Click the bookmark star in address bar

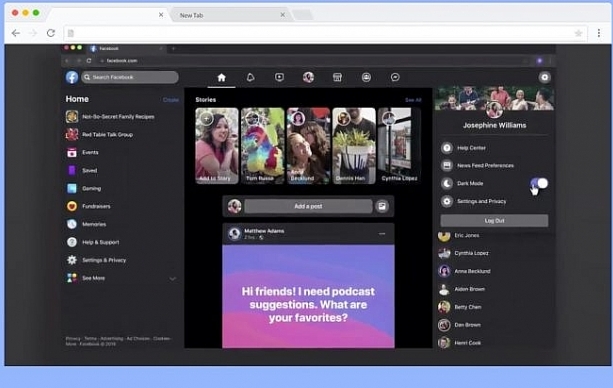[579, 33]
